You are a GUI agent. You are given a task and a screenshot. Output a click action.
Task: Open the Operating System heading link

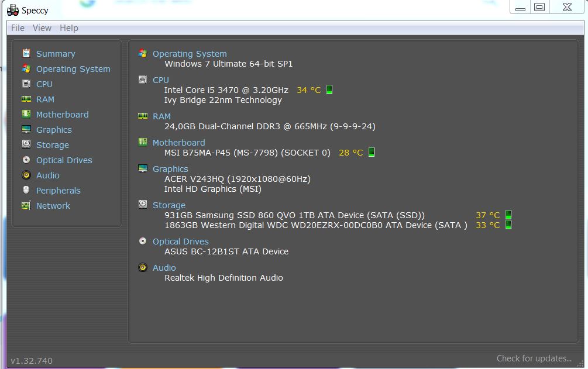point(190,54)
